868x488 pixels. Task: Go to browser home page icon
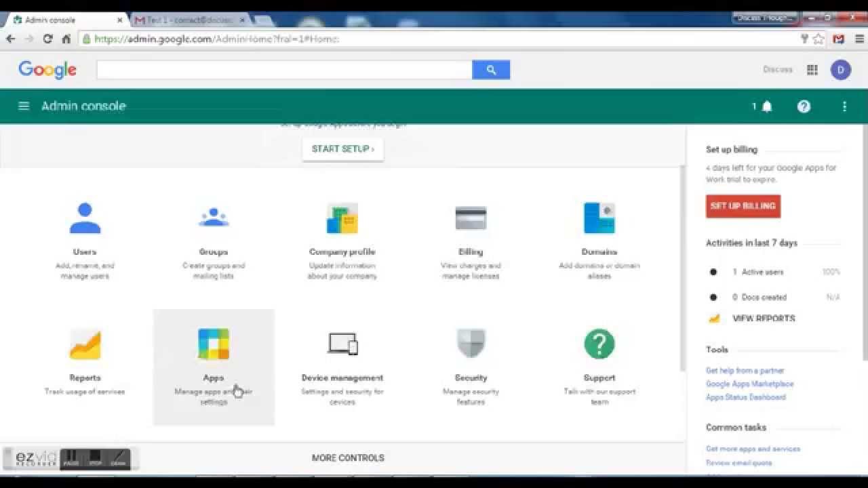pos(66,39)
